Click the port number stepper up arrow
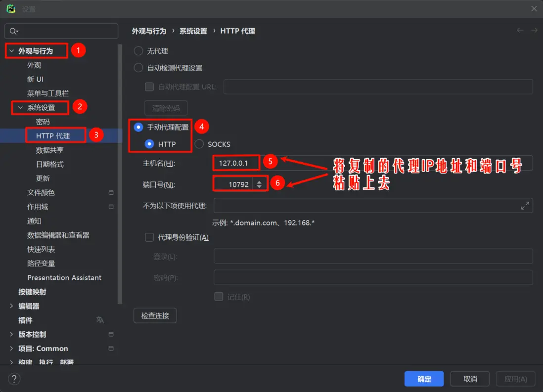Viewport: 543px width, 392px height. tap(259, 181)
